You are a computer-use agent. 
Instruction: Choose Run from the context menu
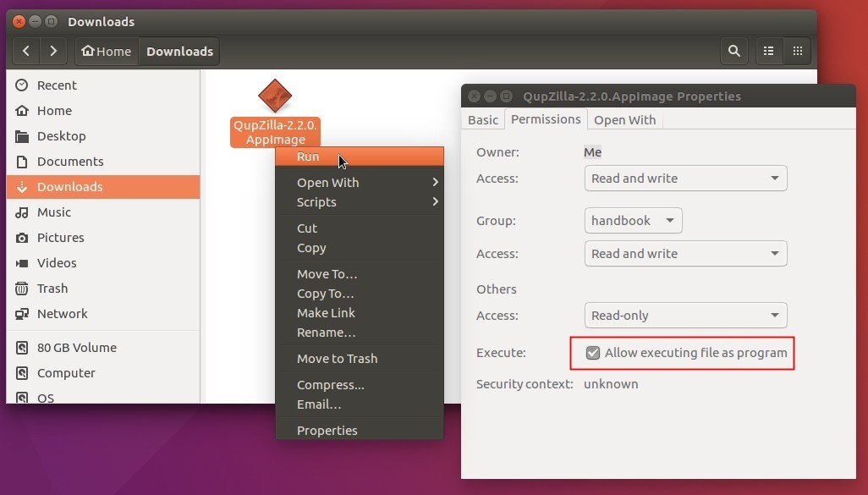[x=360, y=157]
